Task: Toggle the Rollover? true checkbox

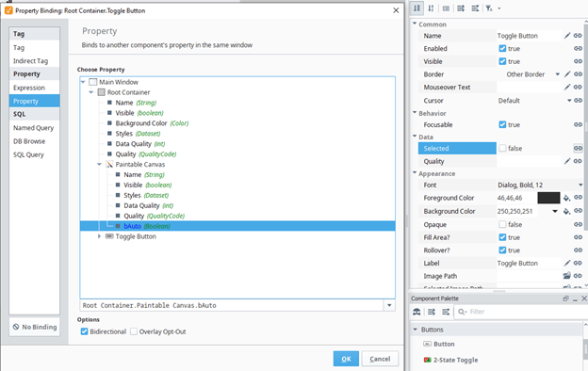Action: tap(502, 250)
